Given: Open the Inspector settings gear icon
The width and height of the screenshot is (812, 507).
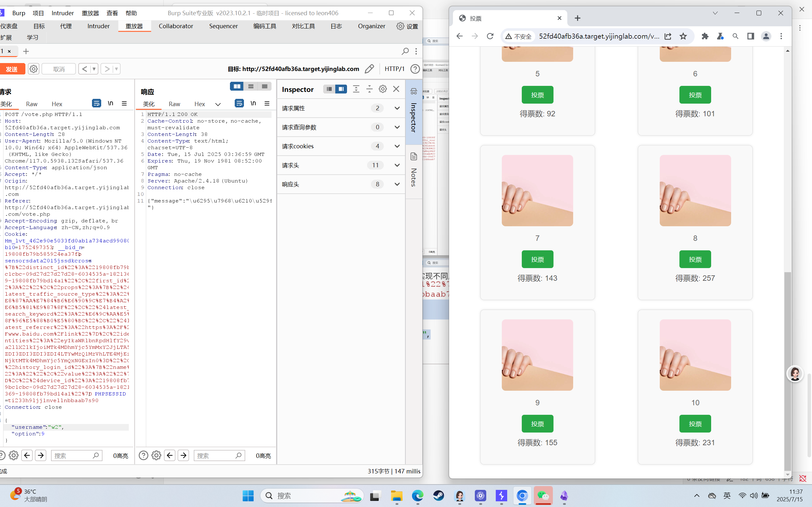Looking at the screenshot, I should pos(382,89).
